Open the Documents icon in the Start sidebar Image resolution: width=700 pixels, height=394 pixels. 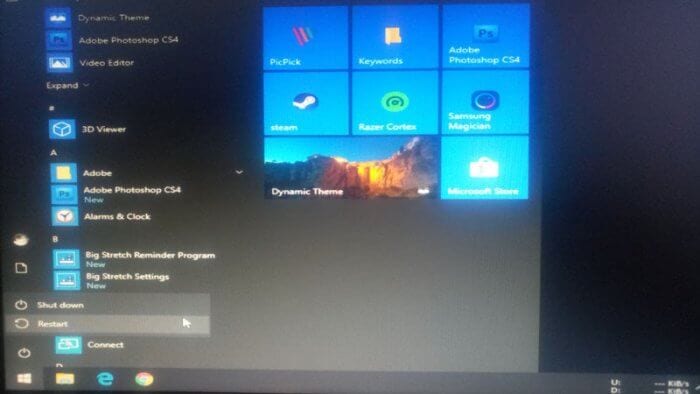(x=21, y=268)
